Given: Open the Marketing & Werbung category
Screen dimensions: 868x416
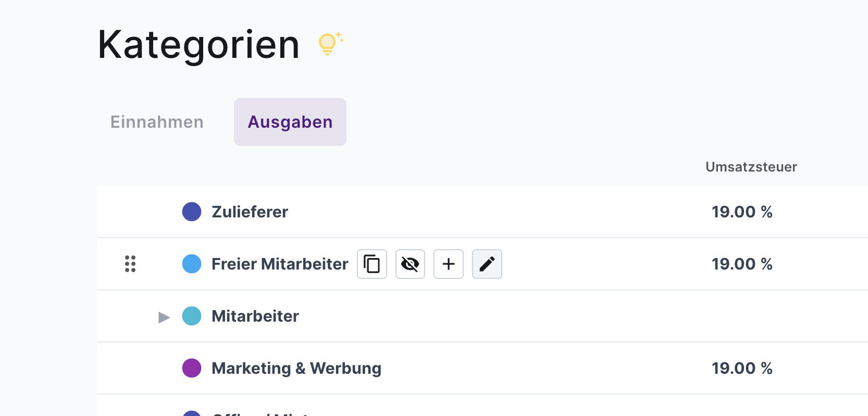Looking at the screenshot, I should [296, 368].
